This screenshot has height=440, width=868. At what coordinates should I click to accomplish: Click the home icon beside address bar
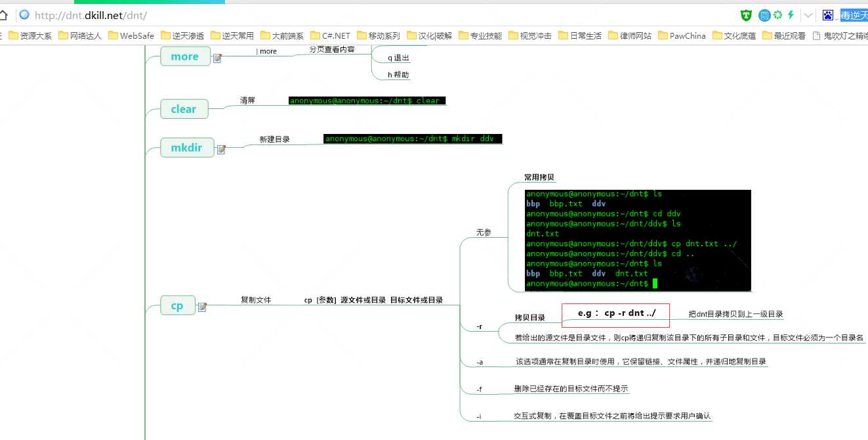[x=3, y=14]
